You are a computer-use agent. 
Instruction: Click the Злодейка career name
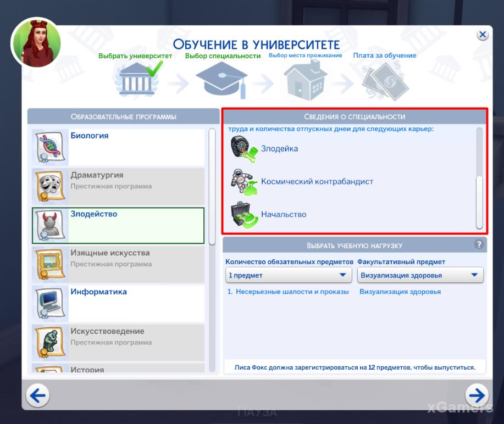click(x=279, y=149)
